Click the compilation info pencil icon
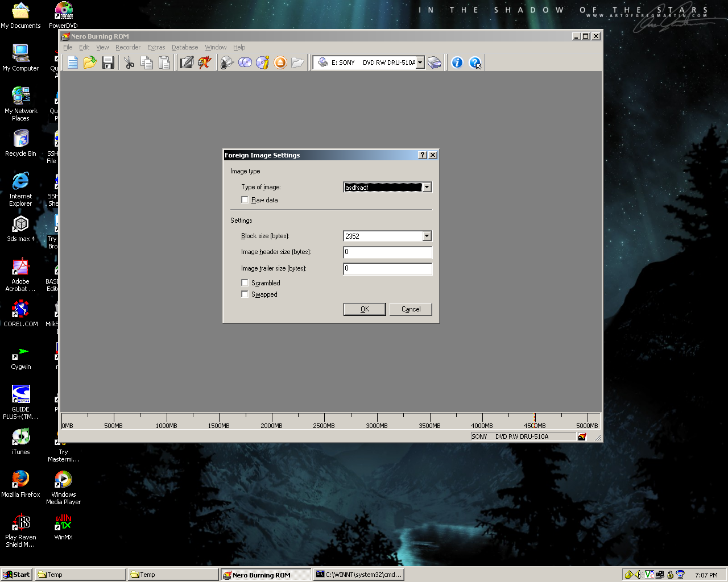The image size is (728, 582). pos(187,63)
